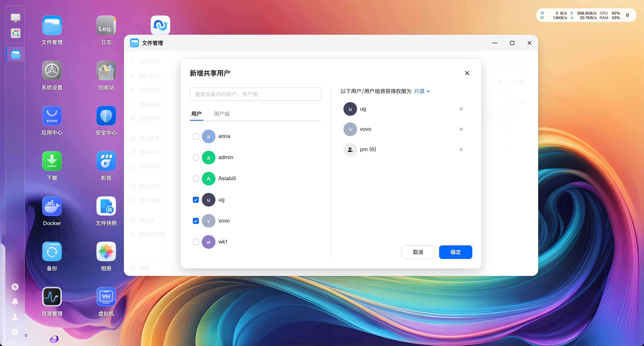Launch the 虚拟机 VM app icon

(x=106, y=297)
